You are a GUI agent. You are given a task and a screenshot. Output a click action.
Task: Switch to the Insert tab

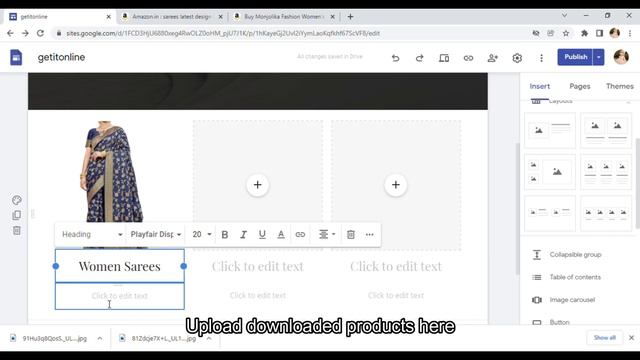[x=540, y=86]
